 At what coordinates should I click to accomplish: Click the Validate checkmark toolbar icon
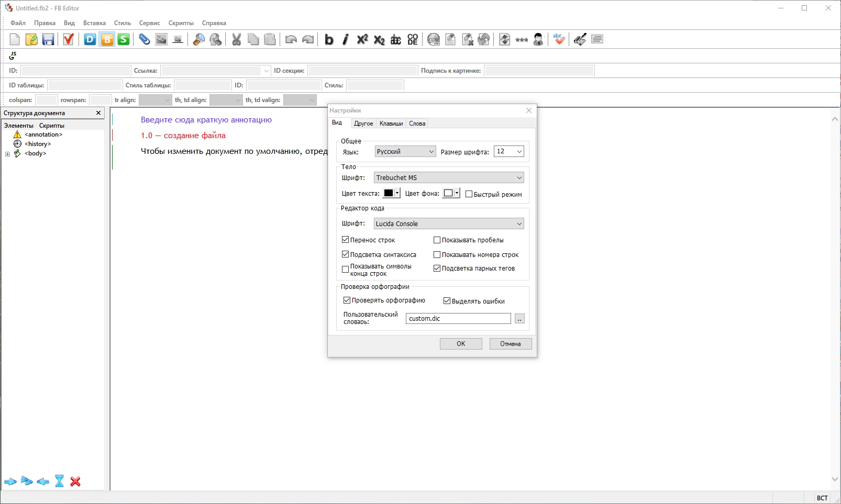click(68, 40)
